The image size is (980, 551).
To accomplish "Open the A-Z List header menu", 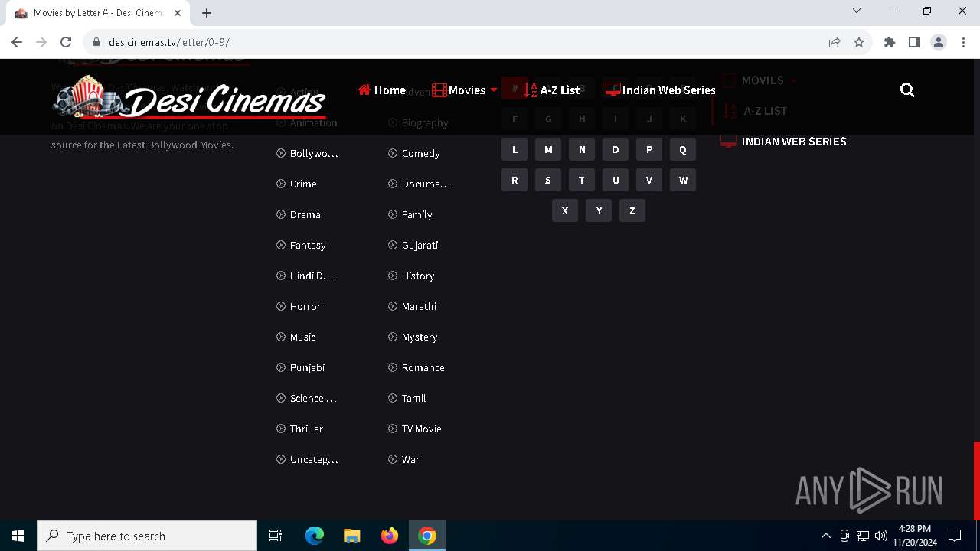I will point(551,90).
